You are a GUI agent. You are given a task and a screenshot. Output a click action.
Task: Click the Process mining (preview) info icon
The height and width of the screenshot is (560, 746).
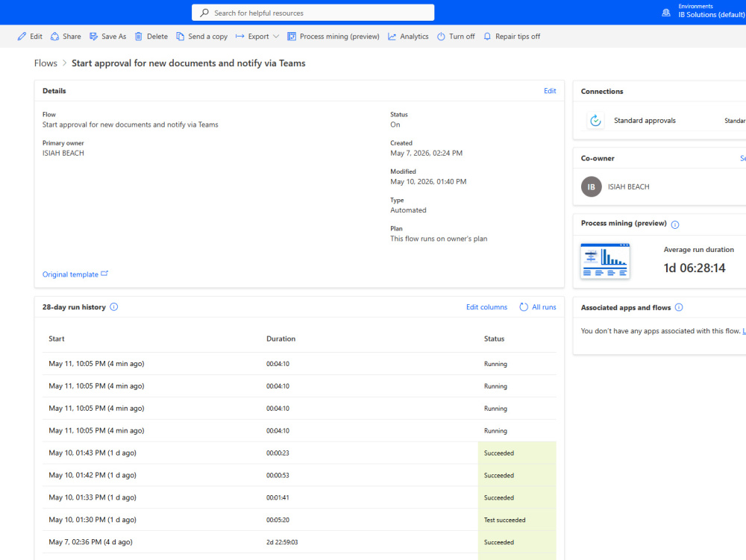point(675,225)
